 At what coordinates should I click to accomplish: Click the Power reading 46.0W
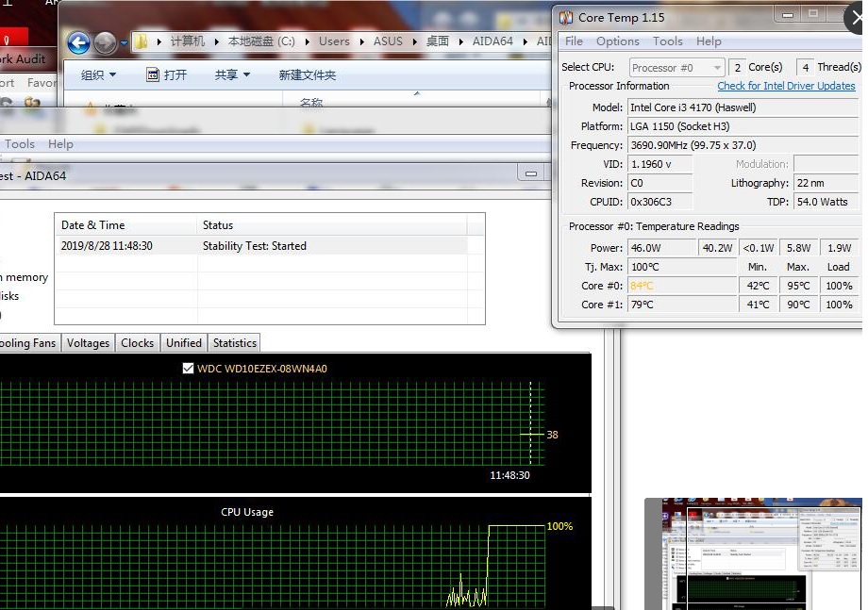tap(662, 248)
